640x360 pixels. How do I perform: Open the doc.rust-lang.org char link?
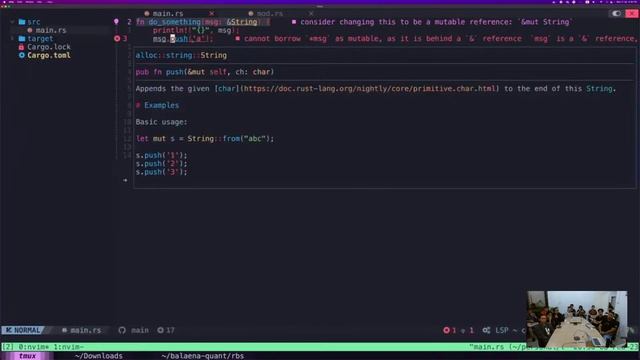[369, 89]
